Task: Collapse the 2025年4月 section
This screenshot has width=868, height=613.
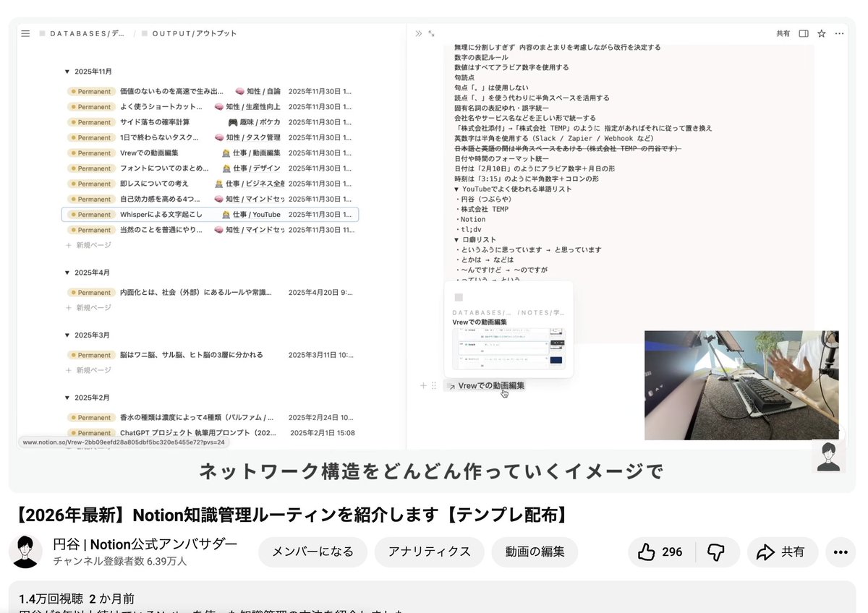Action: tap(66, 273)
